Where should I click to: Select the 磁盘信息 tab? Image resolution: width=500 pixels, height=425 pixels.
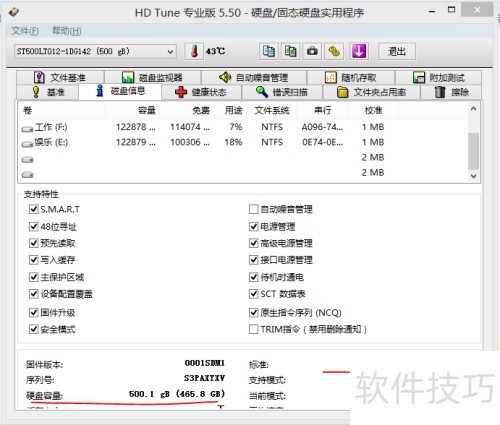click(120, 91)
